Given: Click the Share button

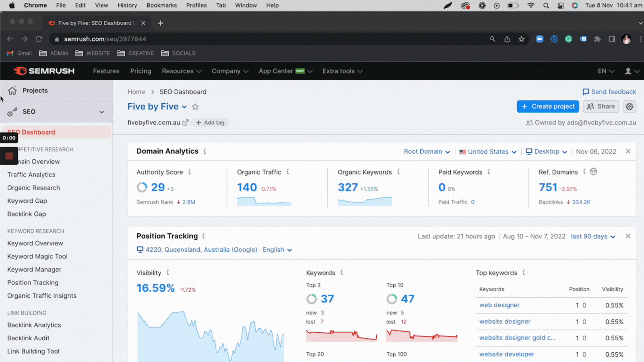Looking at the screenshot, I should tap(601, 106).
